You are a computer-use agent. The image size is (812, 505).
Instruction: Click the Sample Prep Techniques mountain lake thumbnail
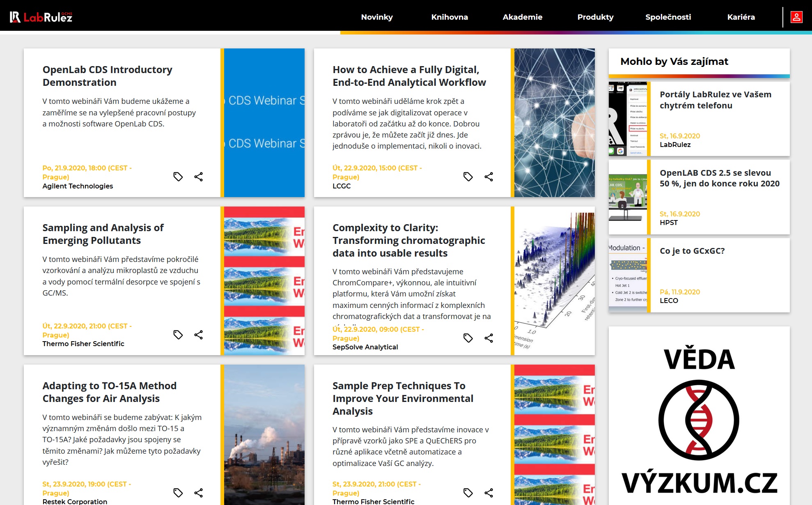[555, 435]
